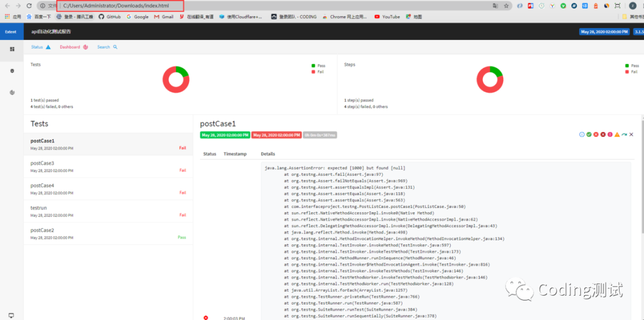Open the bug exceptions sidebar icon

coord(12,71)
